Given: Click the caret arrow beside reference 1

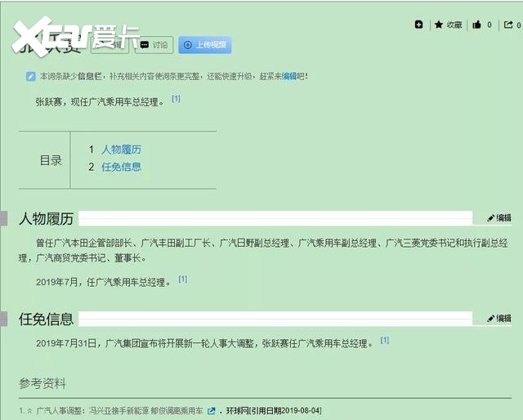Looking at the screenshot, I should pyautogui.click(x=29, y=411).
